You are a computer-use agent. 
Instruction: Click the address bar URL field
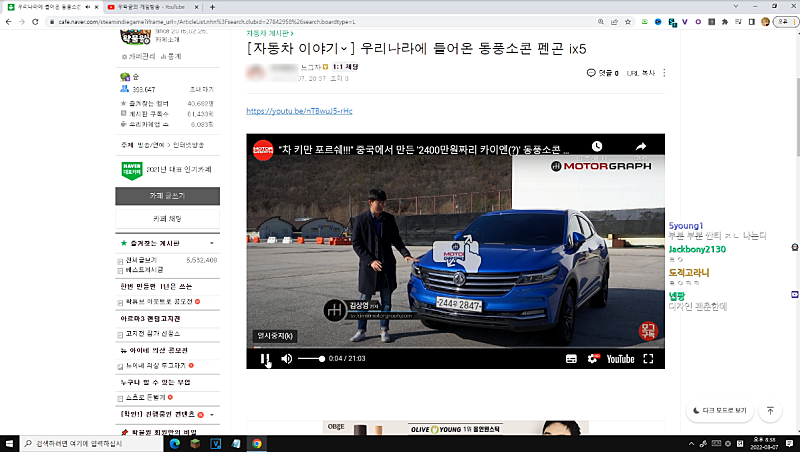[321, 22]
